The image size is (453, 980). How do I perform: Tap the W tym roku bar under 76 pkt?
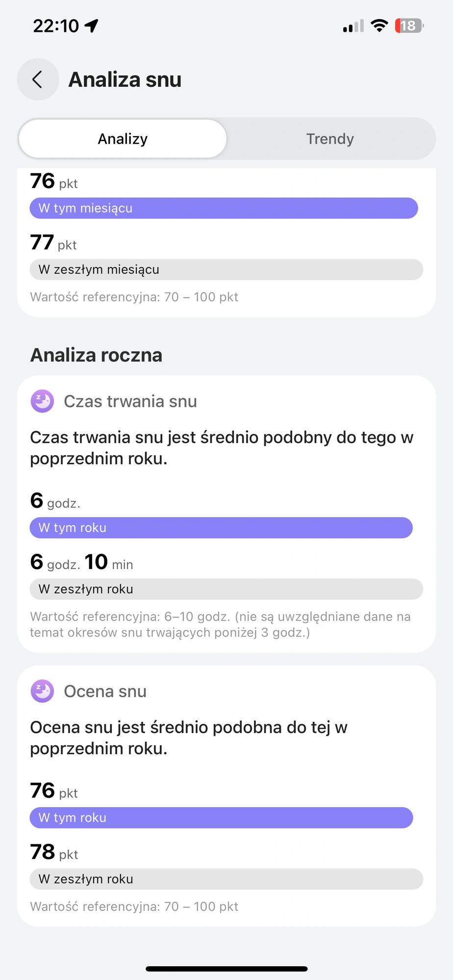[x=221, y=818]
